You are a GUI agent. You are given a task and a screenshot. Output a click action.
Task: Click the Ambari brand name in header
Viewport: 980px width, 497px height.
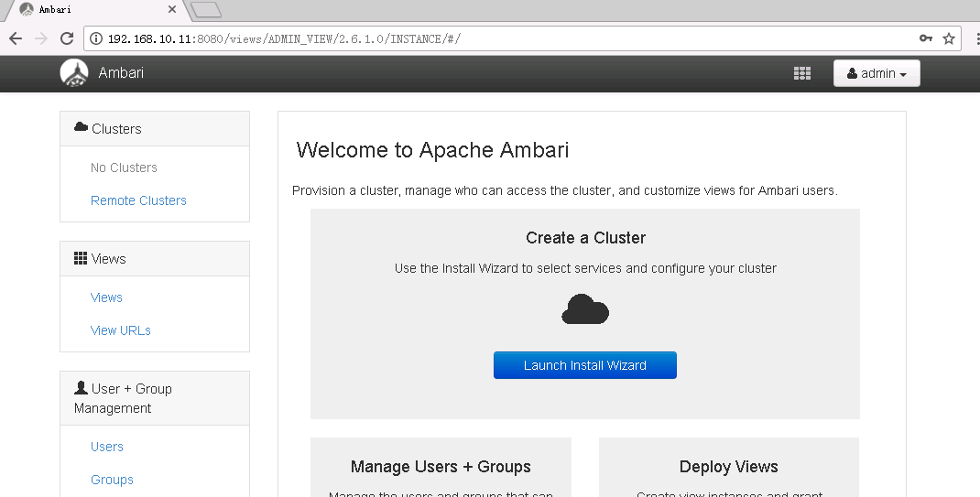(x=121, y=73)
